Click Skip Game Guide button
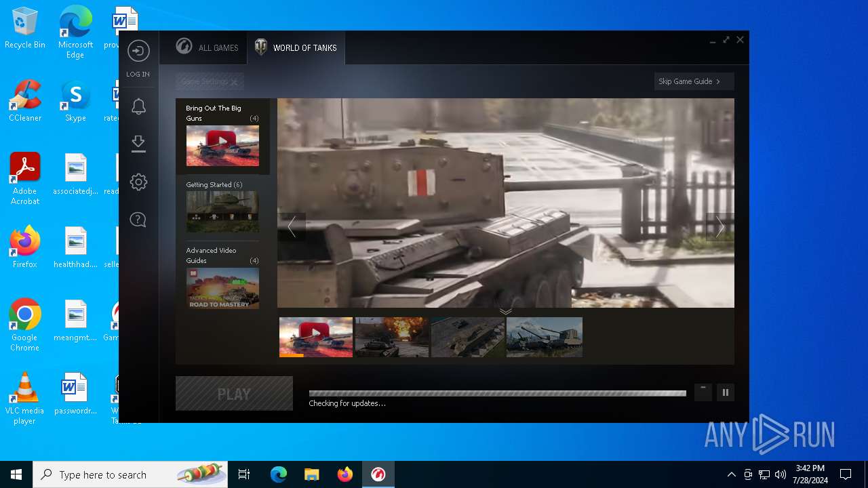This screenshot has height=488, width=868. click(x=694, y=81)
